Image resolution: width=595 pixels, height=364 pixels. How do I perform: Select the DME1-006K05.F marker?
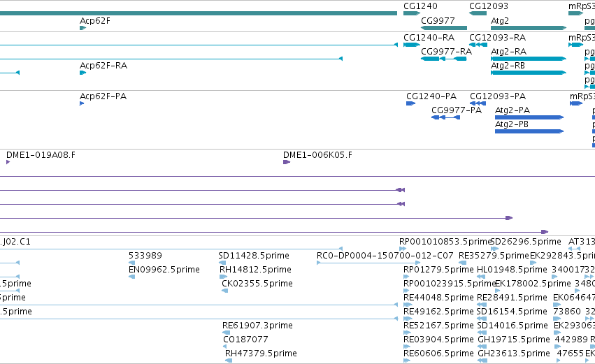point(287,162)
